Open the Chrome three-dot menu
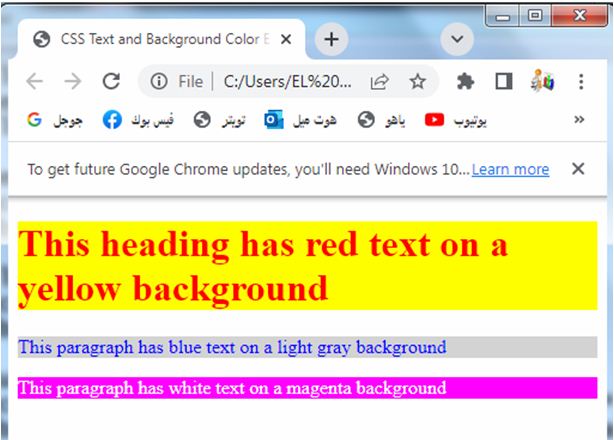Screen dimensions: 614x440 point(581,81)
